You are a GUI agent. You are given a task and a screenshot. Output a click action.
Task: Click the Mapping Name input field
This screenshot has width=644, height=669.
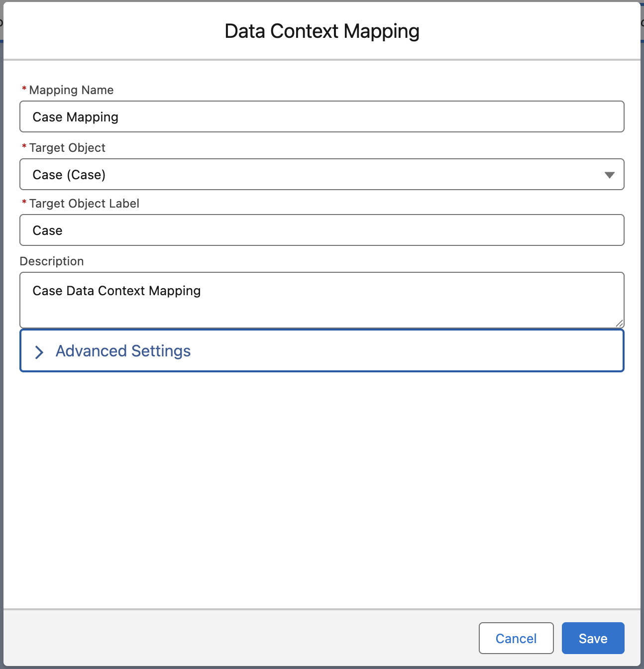tap(322, 117)
